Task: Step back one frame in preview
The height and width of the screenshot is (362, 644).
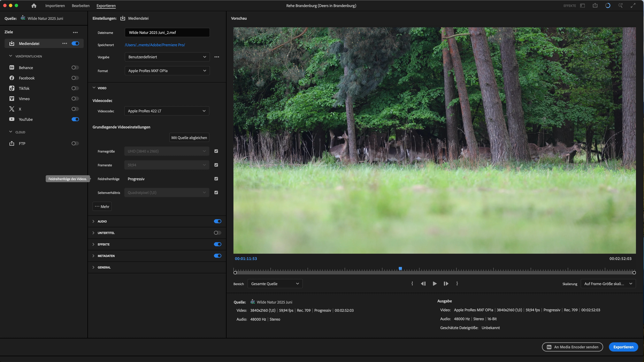Action: coord(423,284)
